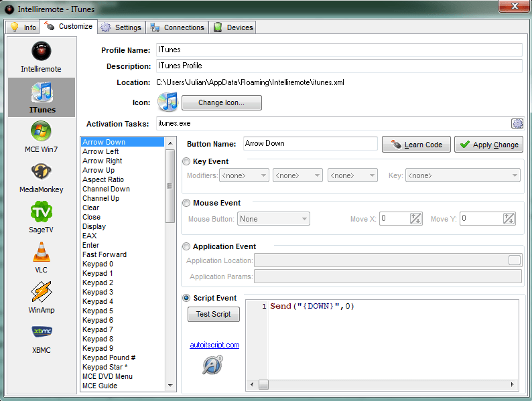This screenshot has width=532, height=401.
Task: Click the iTunes CD icon preview
Action: pyautogui.click(x=168, y=102)
